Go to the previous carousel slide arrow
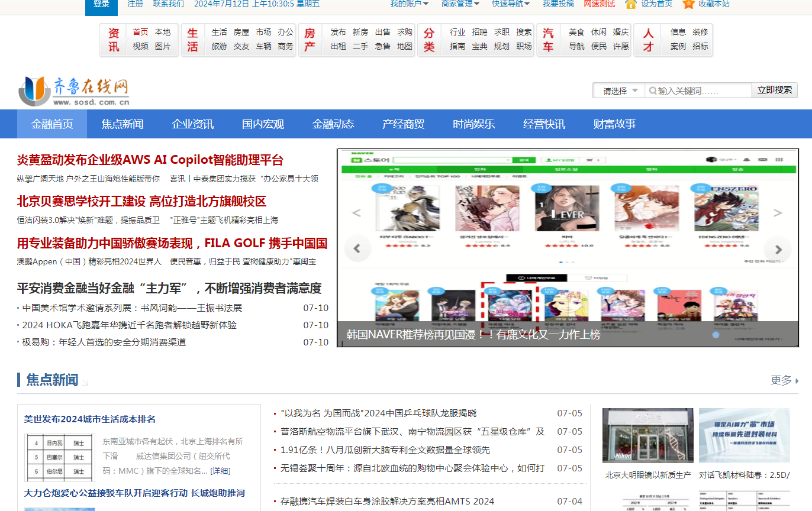812x511 pixels. tap(357, 249)
